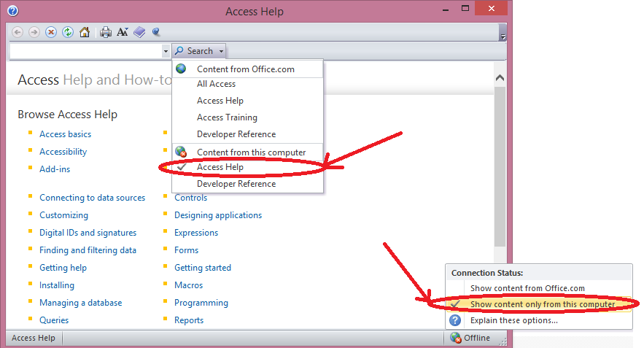This screenshot has height=348, width=644.
Task: Click the Search button
Action: tap(194, 51)
